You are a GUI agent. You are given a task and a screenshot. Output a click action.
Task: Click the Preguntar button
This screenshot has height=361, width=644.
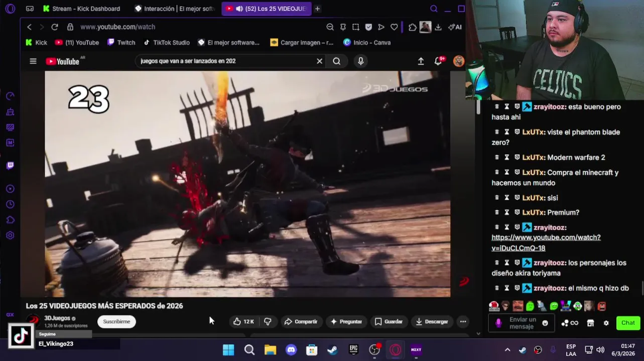coord(346,321)
